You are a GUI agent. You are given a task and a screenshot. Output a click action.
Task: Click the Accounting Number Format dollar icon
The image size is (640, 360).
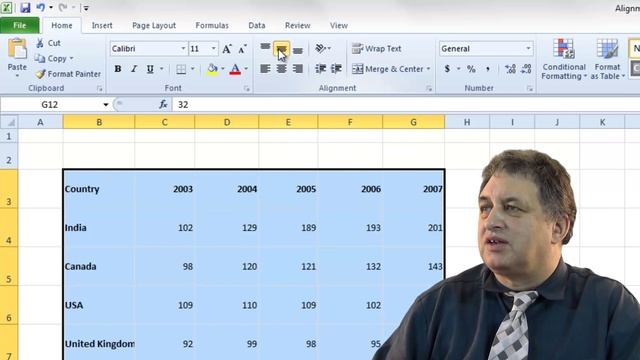tap(447, 69)
